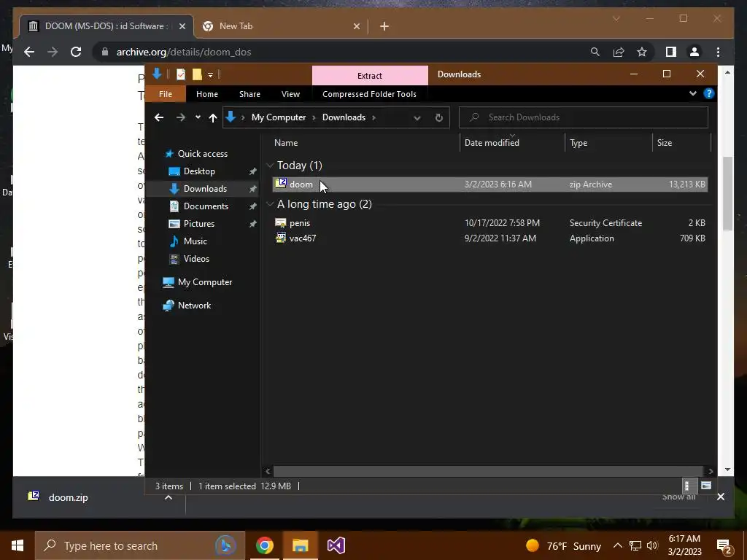Open the View ribbon tab
This screenshot has height=560, width=747.
click(x=290, y=94)
